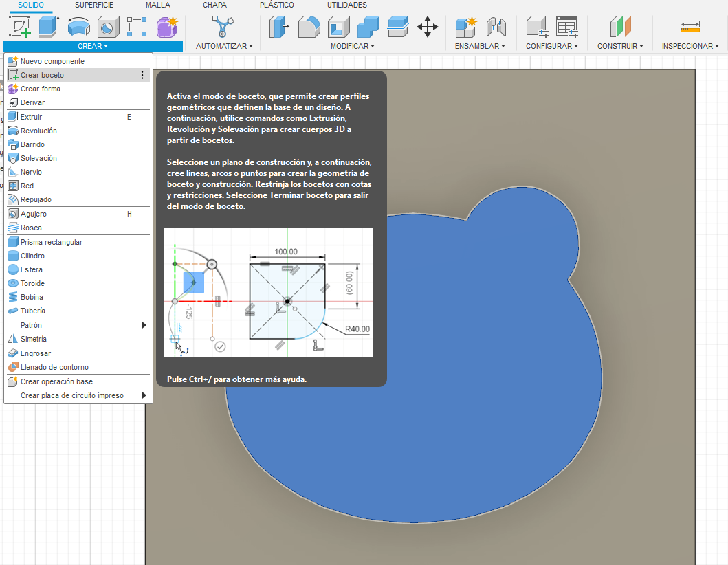The width and height of the screenshot is (728, 565).
Task: Select Cilindro menu entry
Action: point(78,256)
